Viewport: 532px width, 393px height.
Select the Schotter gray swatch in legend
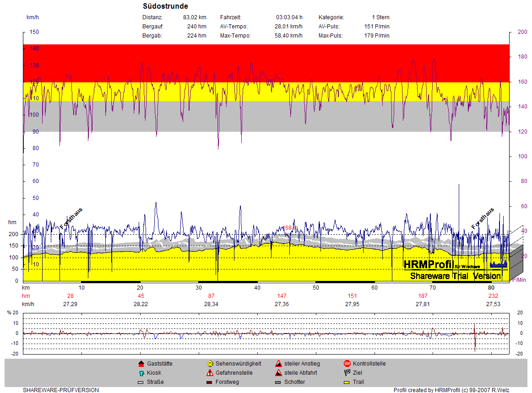click(278, 382)
